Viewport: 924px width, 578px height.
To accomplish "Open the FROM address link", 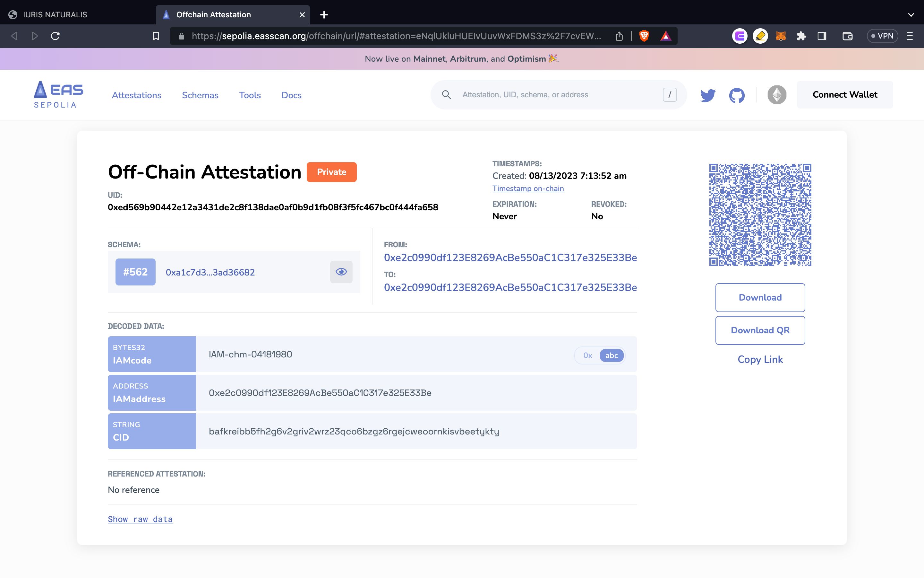I will [x=510, y=258].
